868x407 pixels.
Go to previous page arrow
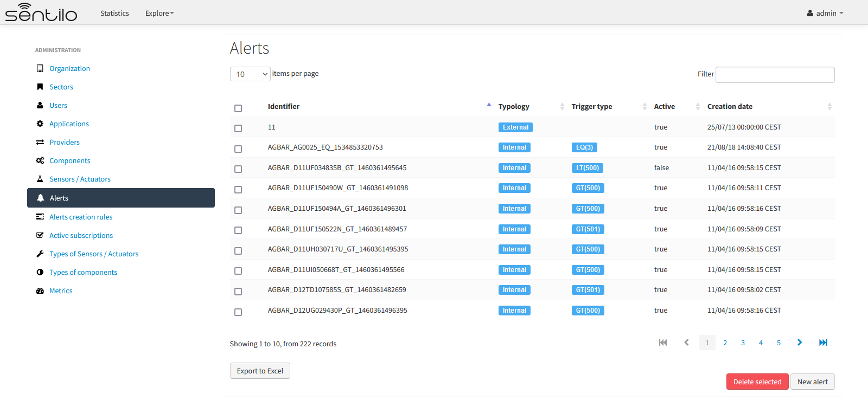pyautogui.click(x=686, y=343)
